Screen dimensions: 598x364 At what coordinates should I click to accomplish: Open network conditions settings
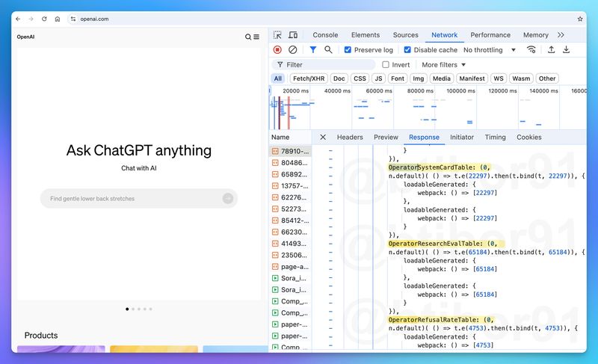(x=531, y=49)
